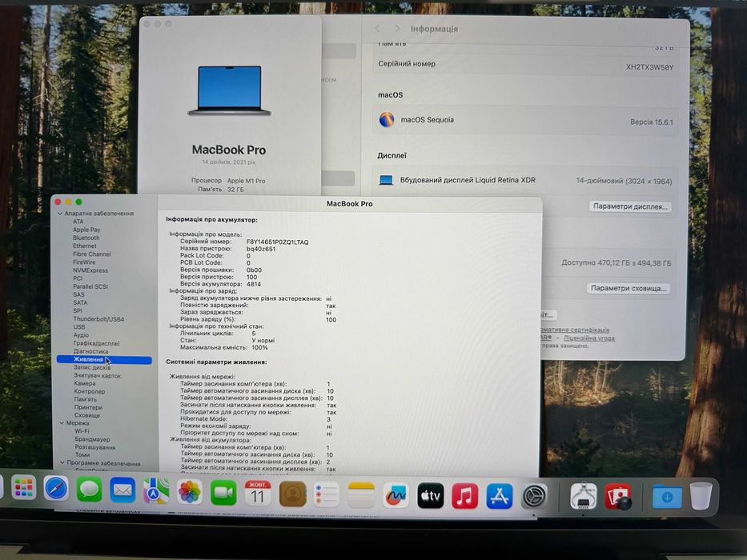Open the Messages app in Dock
The height and width of the screenshot is (560, 747).
pyautogui.click(x=89, y=490)
